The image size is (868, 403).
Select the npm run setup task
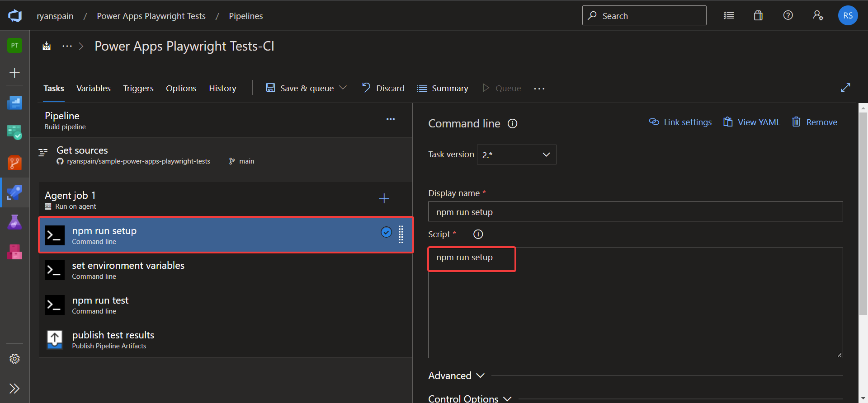[x=226, y=235]
